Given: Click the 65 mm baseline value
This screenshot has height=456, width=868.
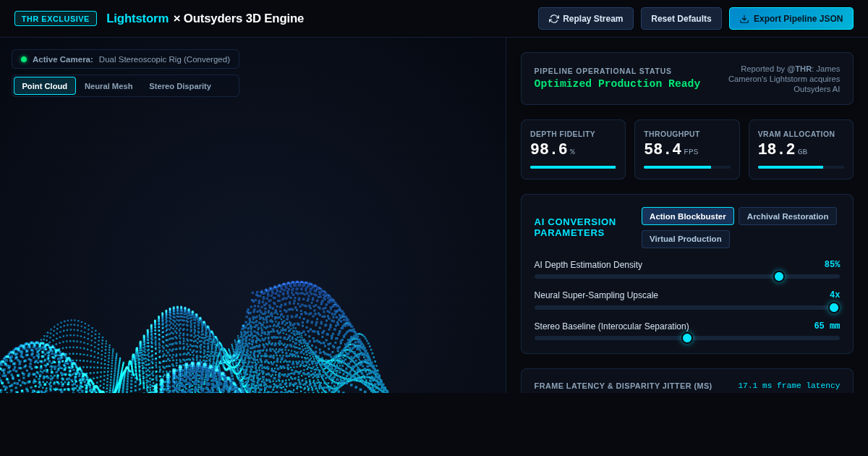Looking at the screenshot, I should 827,326.
